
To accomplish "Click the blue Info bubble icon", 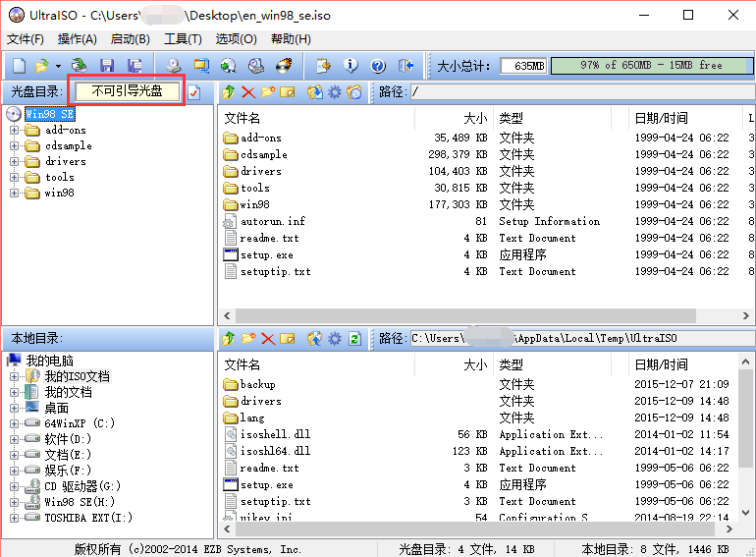I will (351, 66).
